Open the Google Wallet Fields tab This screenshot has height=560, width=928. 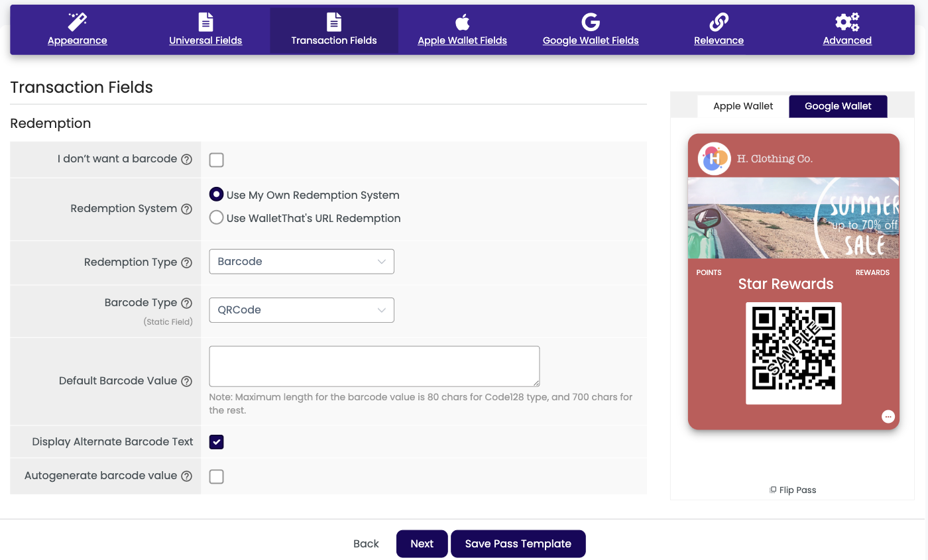tap(591, 40)
